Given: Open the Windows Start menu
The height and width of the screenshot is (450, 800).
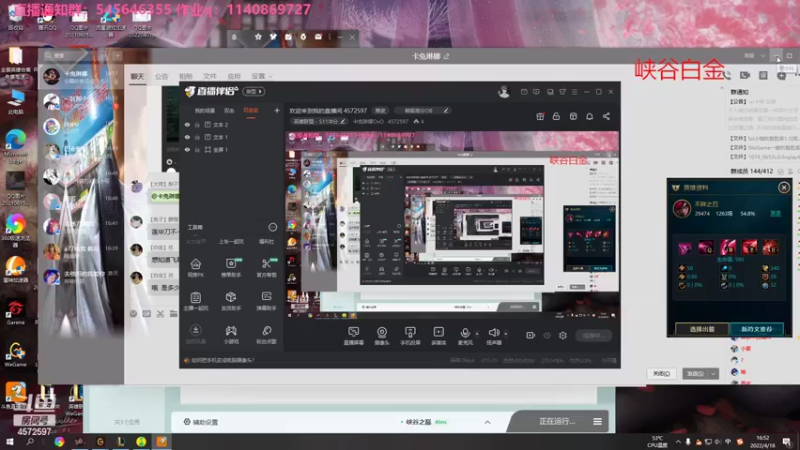Looking at the screenshot, I should tap(10, 442).
